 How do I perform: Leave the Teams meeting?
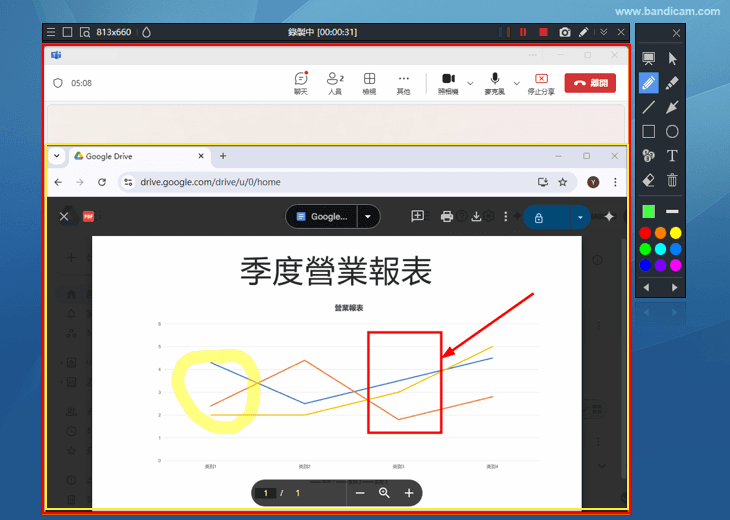590,83
